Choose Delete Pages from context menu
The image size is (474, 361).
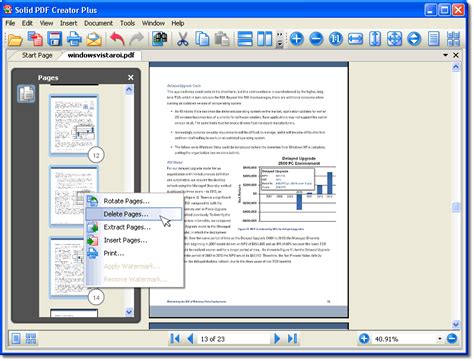(134, 214)
